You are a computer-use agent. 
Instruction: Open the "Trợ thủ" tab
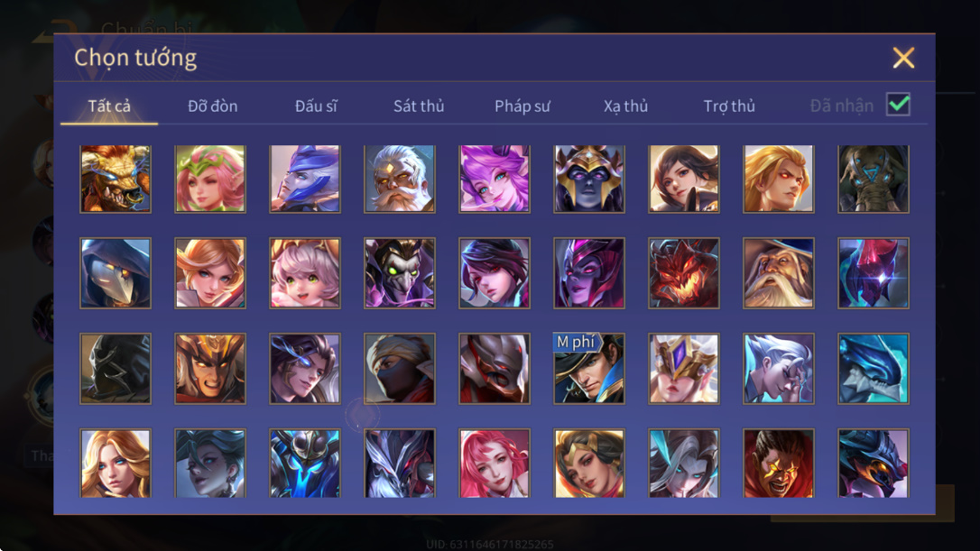point(729,106)
